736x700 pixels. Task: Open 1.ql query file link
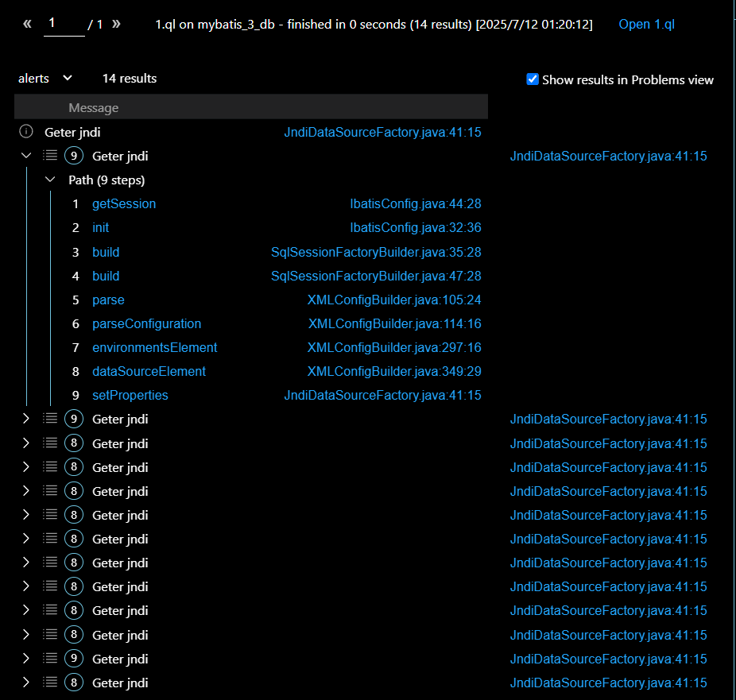coord(646,24)
